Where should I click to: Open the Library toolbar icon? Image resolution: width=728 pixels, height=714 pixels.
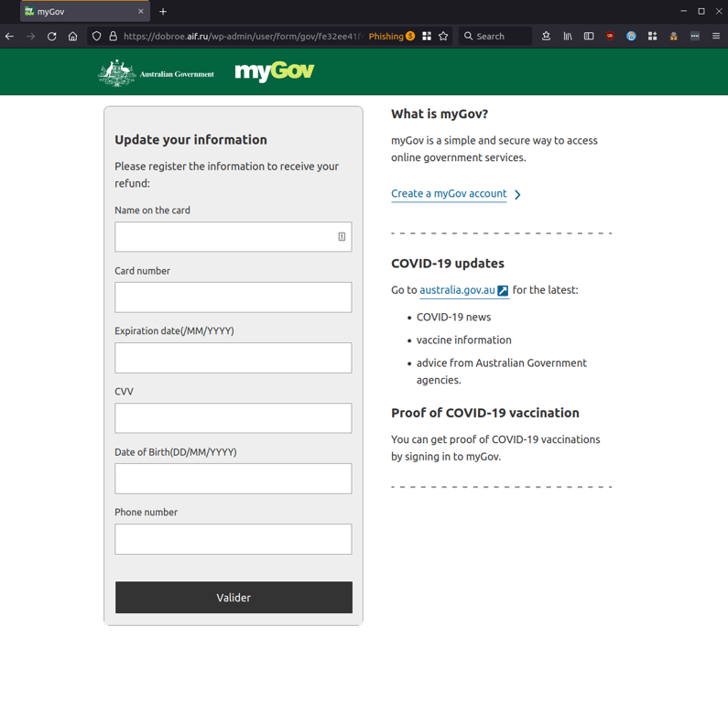tap(568, 37)
